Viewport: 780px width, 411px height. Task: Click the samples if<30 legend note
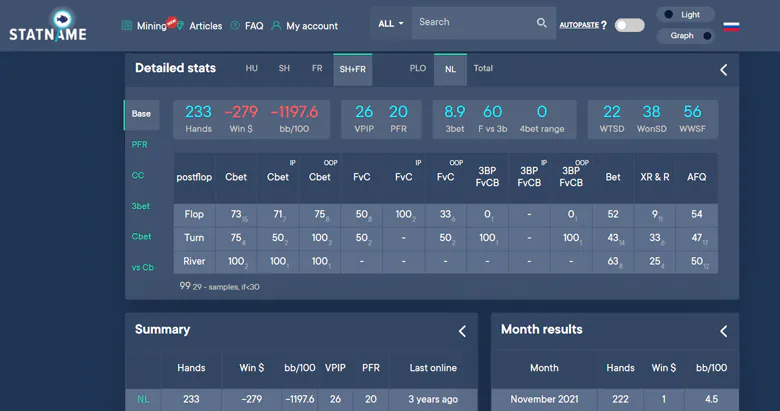(x=219, y=287)
